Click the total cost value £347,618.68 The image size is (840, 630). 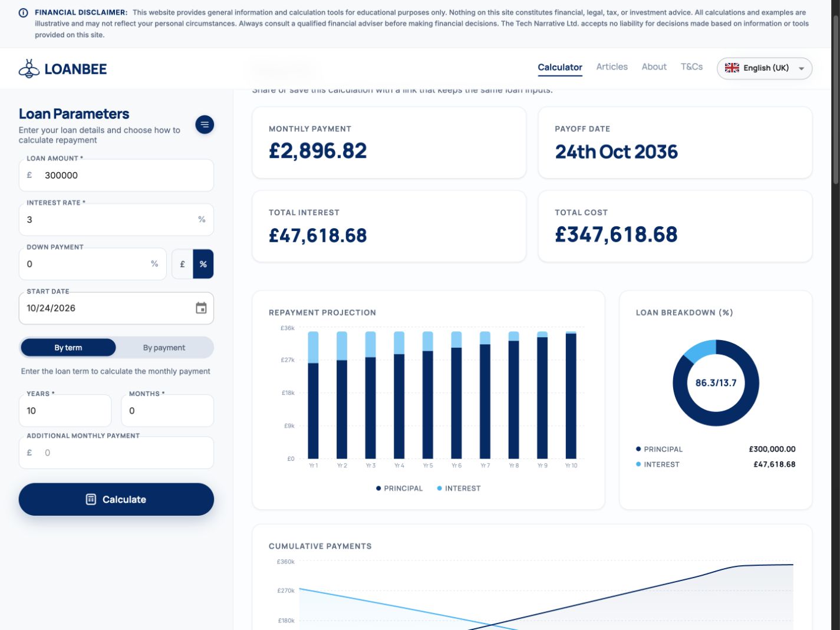616,235
